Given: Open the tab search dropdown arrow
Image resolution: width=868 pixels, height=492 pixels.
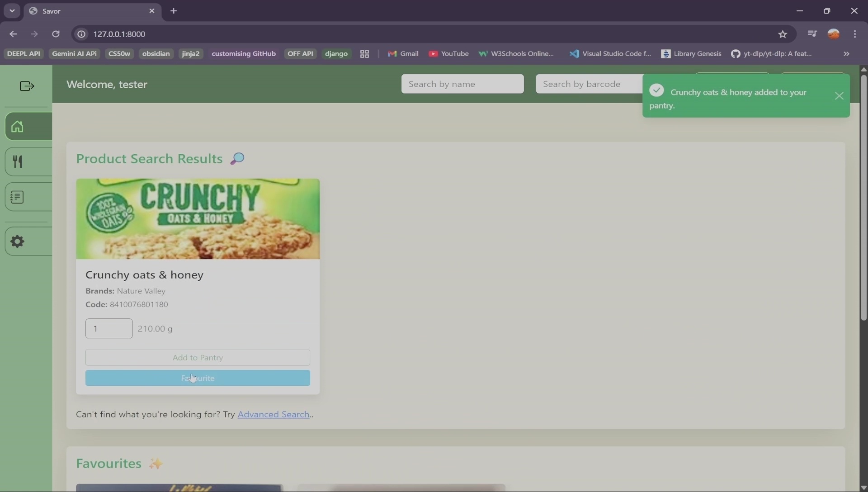Looking at the screenshot, I should point(12,11).
